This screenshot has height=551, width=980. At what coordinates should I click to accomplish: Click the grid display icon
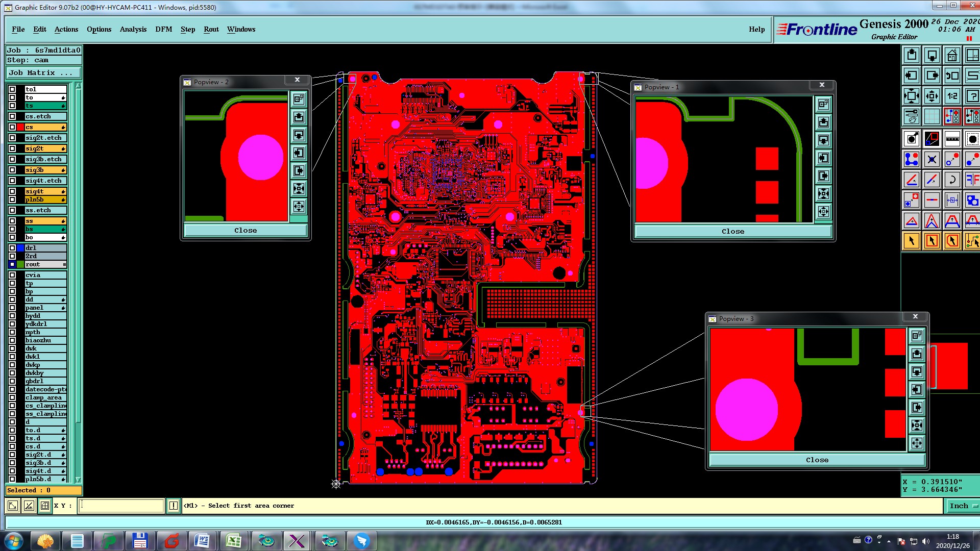[932, 116]
